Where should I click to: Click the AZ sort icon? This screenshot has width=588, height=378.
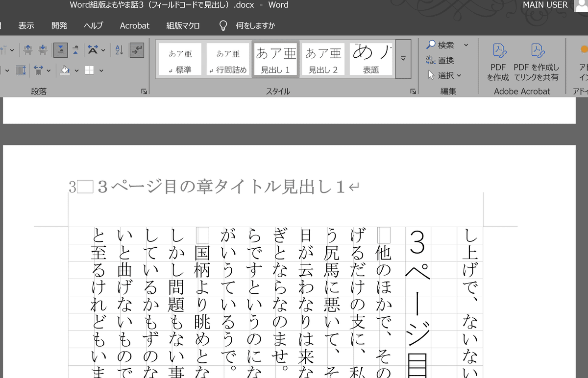[x=119, y=49]
